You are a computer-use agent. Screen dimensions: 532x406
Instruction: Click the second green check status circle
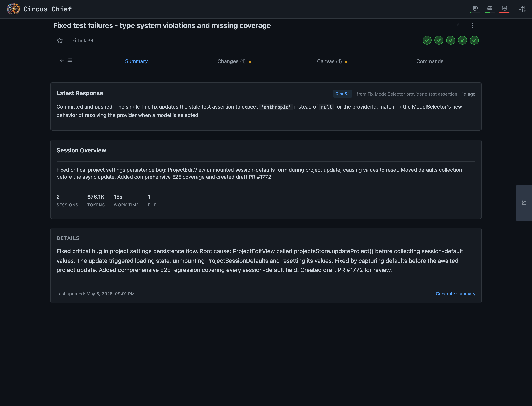click(439, 40)
